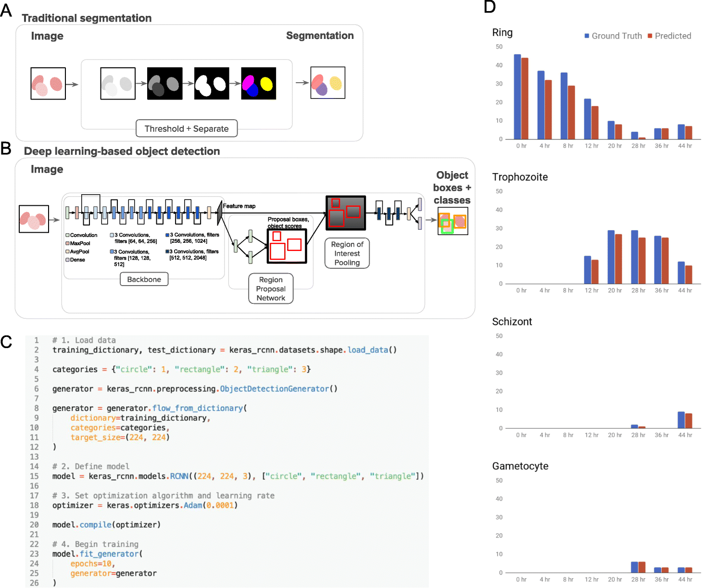
Task: Click the panel letter 'D' label
Action: pos(490,7)
